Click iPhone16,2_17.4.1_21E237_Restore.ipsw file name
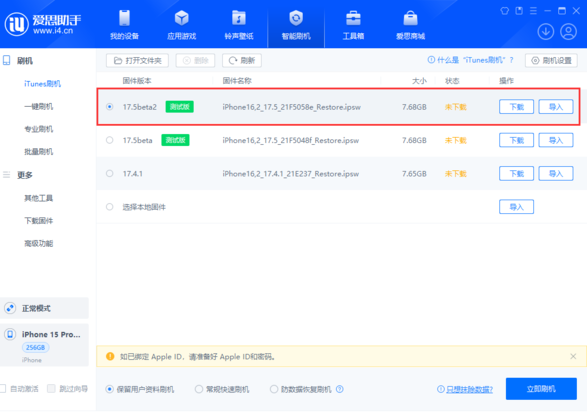The image size is (587, 414). 291,174
